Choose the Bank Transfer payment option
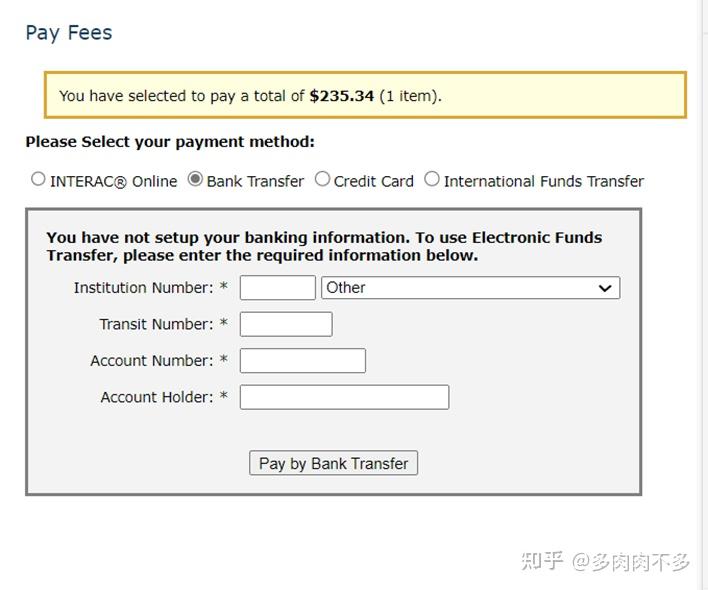Viewport: 708px width, 590px height. (195, 180)
